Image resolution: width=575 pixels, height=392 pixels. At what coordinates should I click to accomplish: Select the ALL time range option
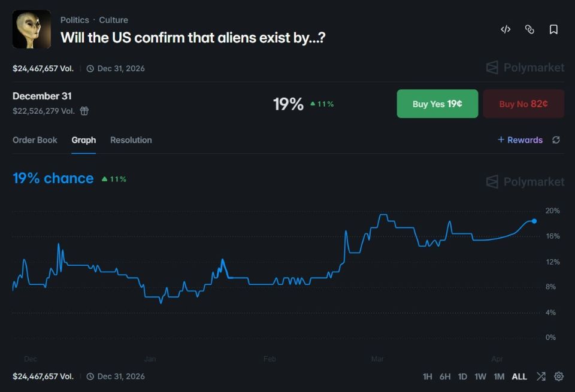coord(519,376)
